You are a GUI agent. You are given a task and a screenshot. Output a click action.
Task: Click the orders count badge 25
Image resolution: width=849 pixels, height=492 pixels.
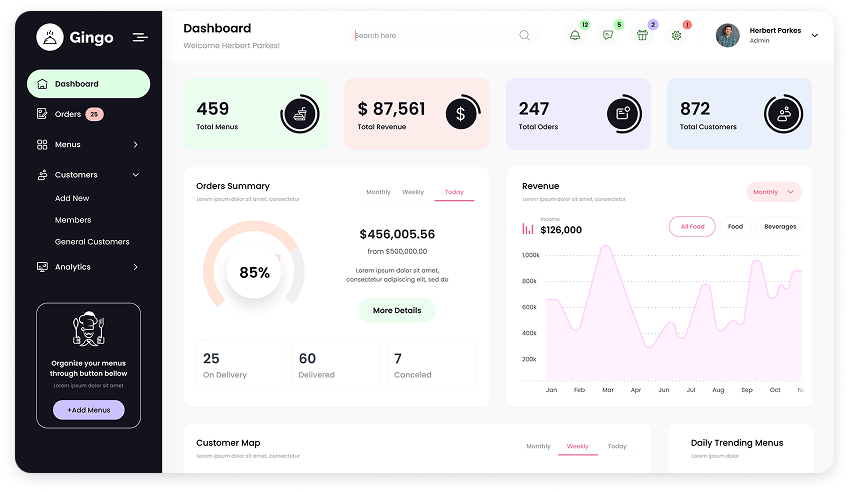[94, 114]
